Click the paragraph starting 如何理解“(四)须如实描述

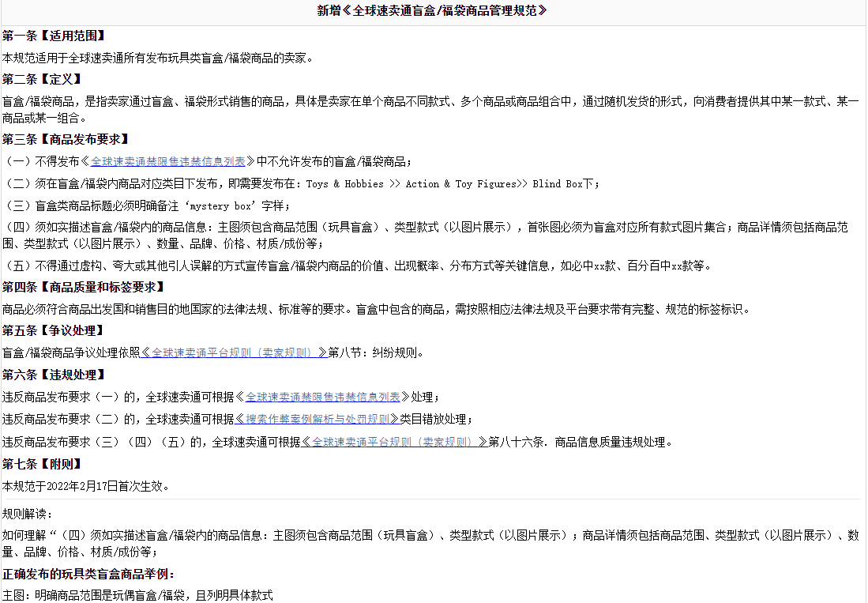pyautogui.click(x=430, y=543)
